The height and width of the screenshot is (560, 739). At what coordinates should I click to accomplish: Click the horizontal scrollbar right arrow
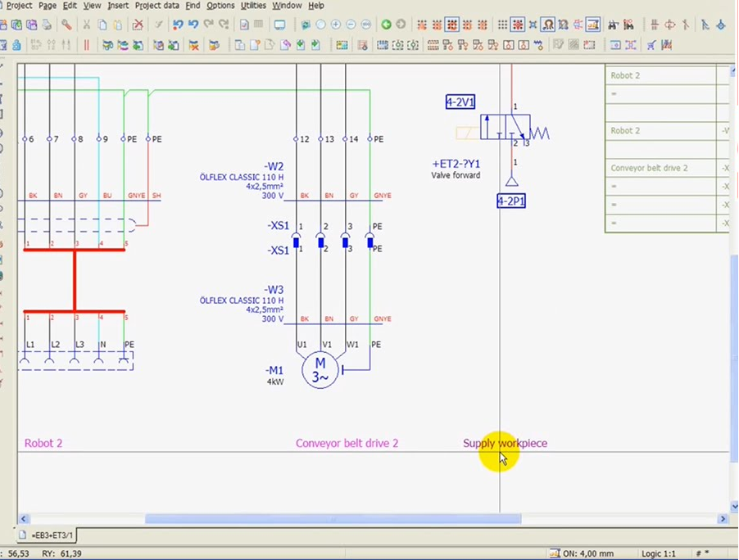click(723, 519)
